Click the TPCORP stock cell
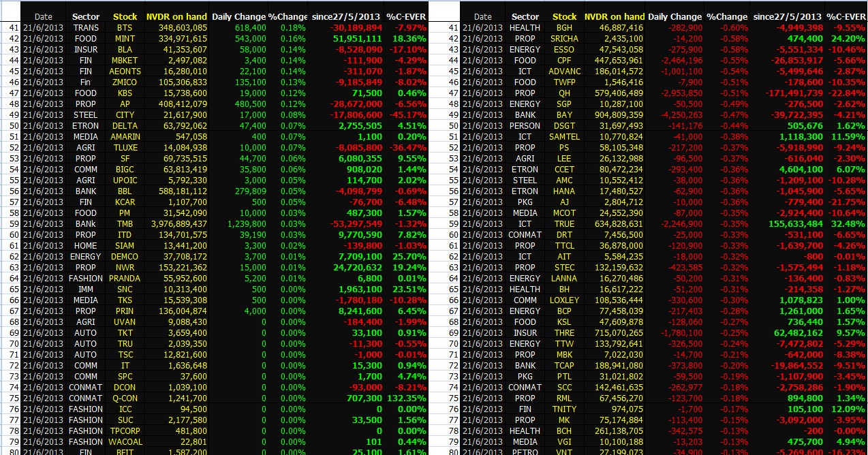Viewport: 868px width, 455px height. pos(125,431)
